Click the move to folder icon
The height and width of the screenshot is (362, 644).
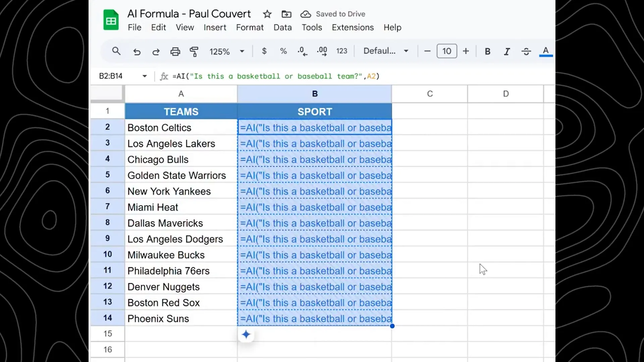coord(286,14)
